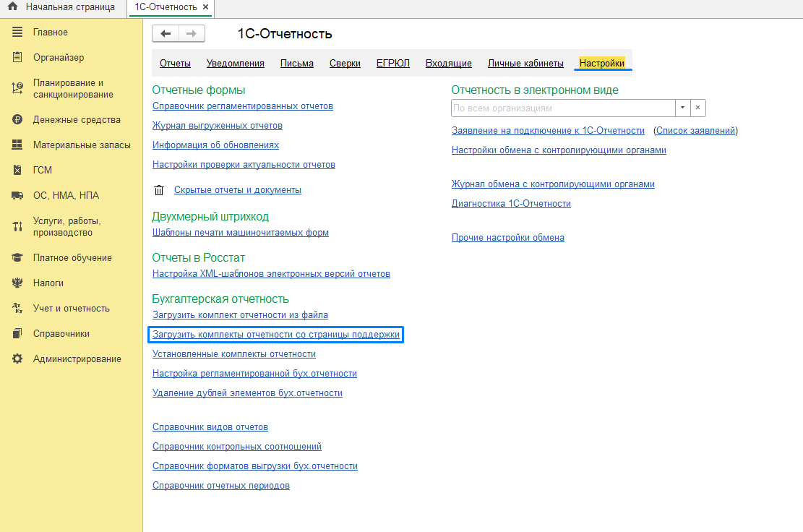Open Справочник форматов выгрузки бух.отчетности
803x532 pixels.
tap(255, 466)
